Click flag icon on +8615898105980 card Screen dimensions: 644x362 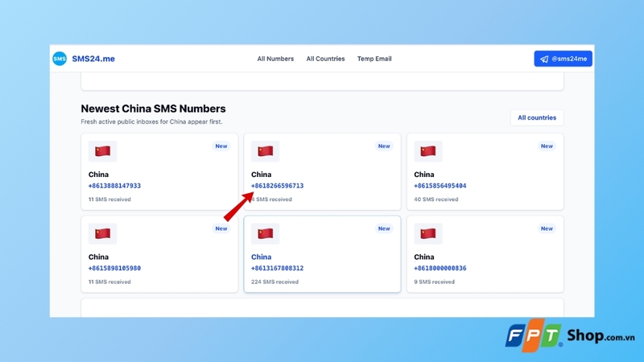[103, 233]
